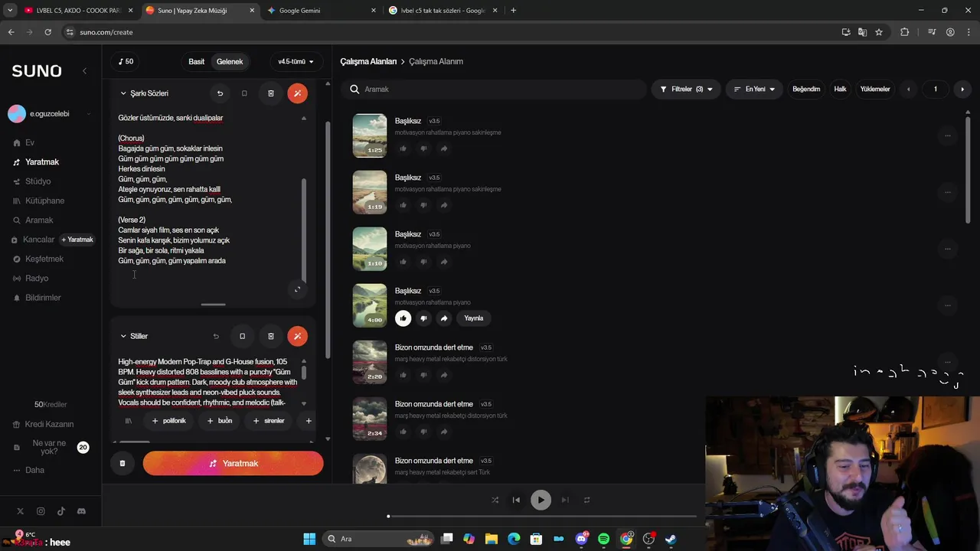This screenshot has height=551, width=980.
Task: Go to the next workspace page
Action: [x=962, y=90]
